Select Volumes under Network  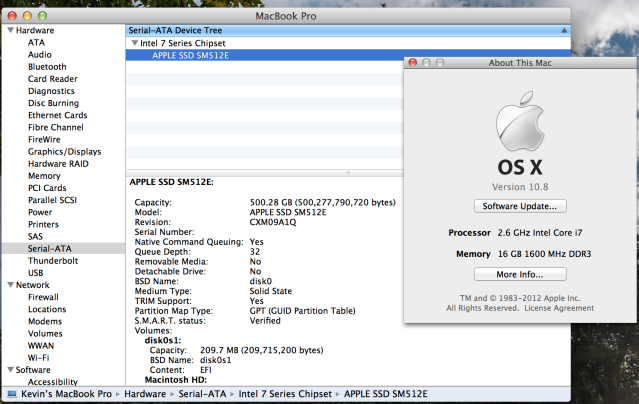click(45, 333)
